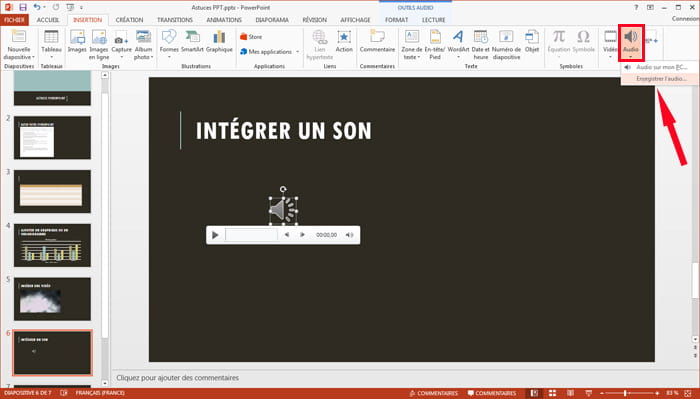
Task: Click the Audio button in ribbon
Action: 631,43
